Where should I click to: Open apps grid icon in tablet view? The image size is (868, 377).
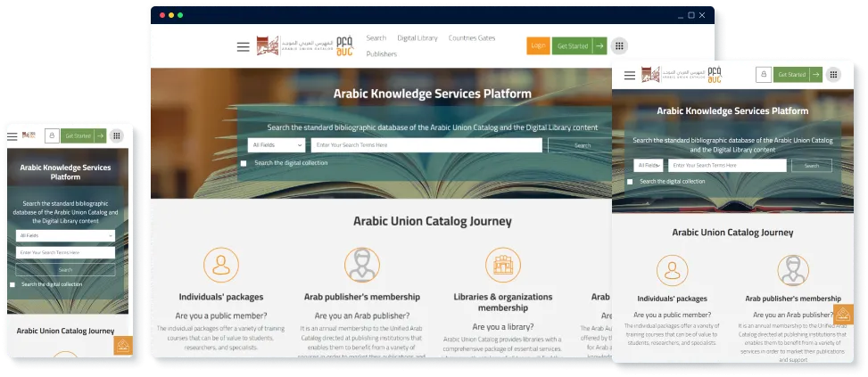pyautogui.click(x=833, y=75)
